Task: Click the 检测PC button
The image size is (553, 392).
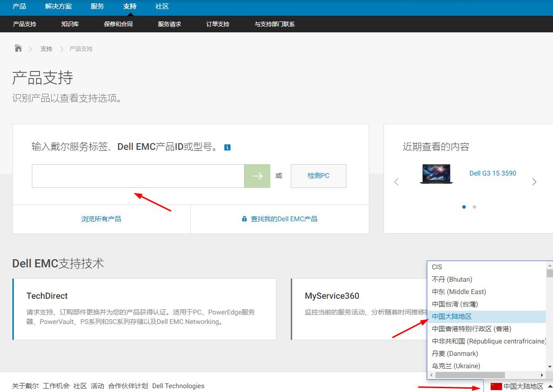Action: tap(318, 176)
